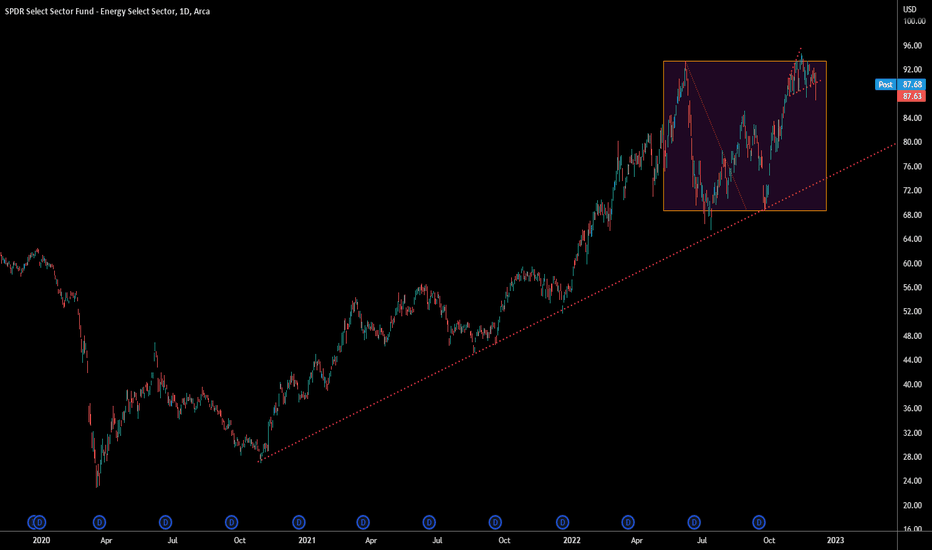The image size is (932, 550).
Task: Click the dividend marker nearest Jul 2020
Action: (x=165, y=522)
